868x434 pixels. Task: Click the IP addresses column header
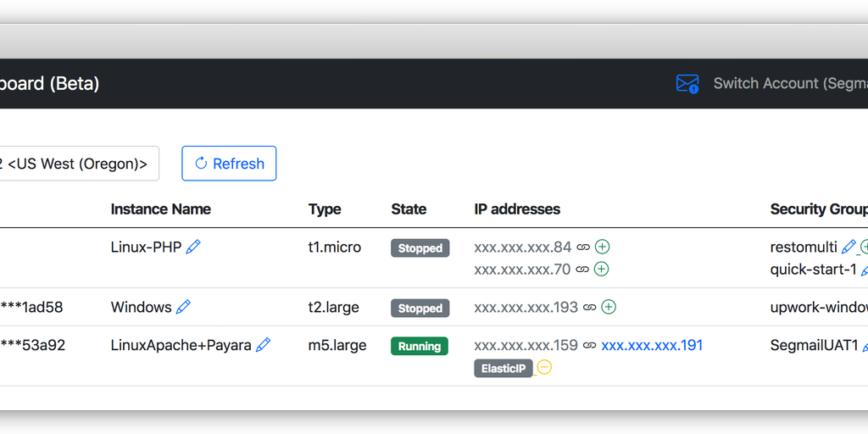517,209
